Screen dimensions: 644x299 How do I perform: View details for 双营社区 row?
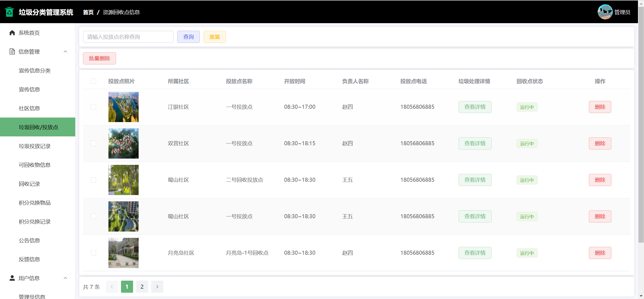tap(475, 143)
